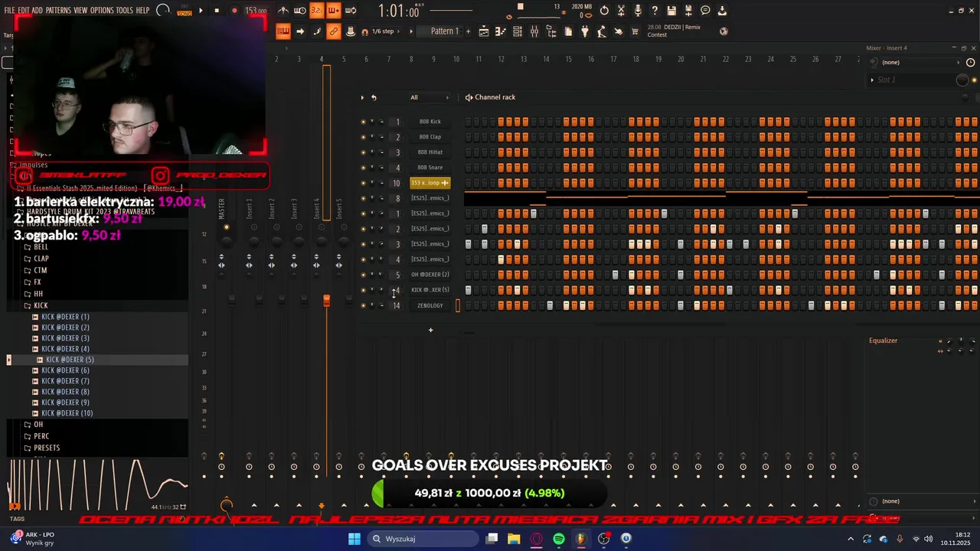Viewport: 980px width, 551px height.
Task: Click the time display 1:01:00
Action: (x=400, y=11)
